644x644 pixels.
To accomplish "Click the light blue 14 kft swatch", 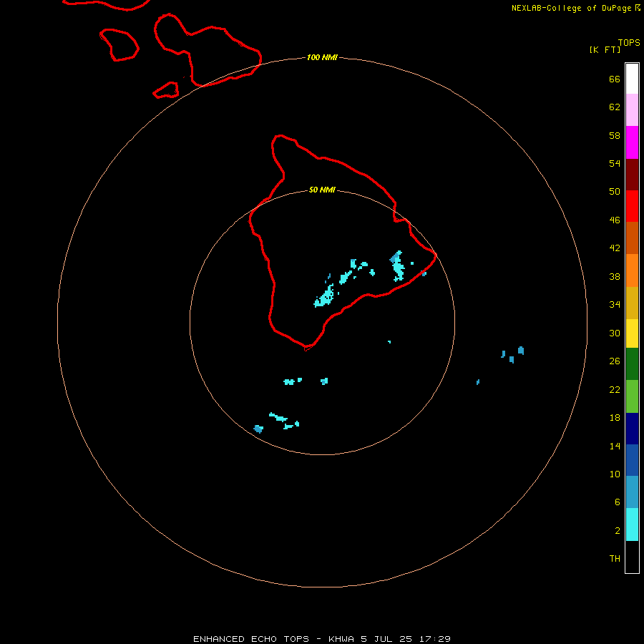I will click(x=632, y=492).
